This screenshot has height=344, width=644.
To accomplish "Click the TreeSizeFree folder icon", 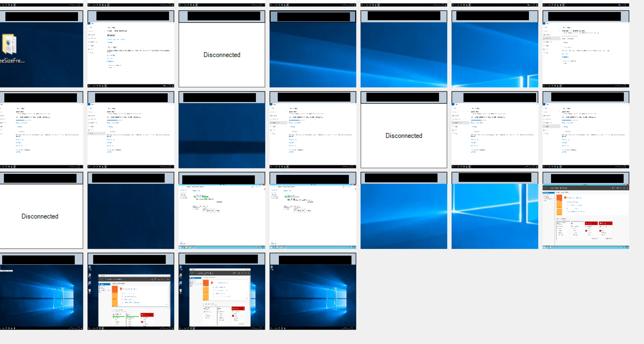I will [x=10, y=44].
